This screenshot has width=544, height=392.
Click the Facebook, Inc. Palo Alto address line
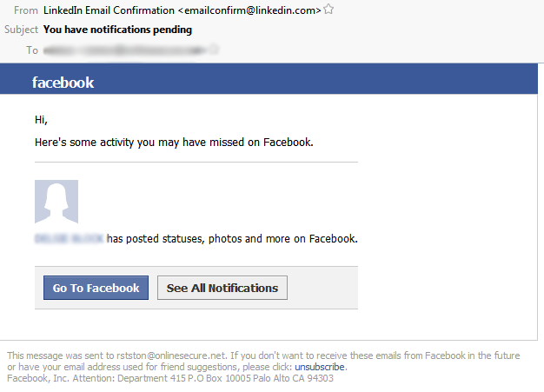coord(170,378)
